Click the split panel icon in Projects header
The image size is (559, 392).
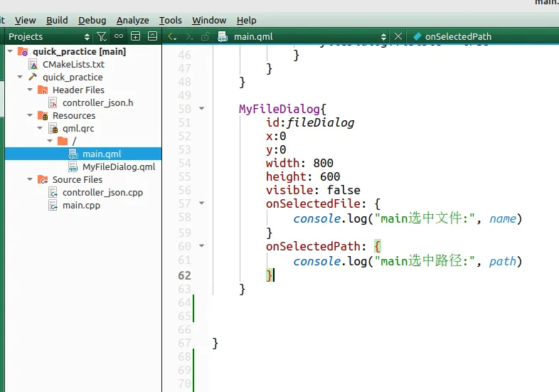tap(135, 36)
